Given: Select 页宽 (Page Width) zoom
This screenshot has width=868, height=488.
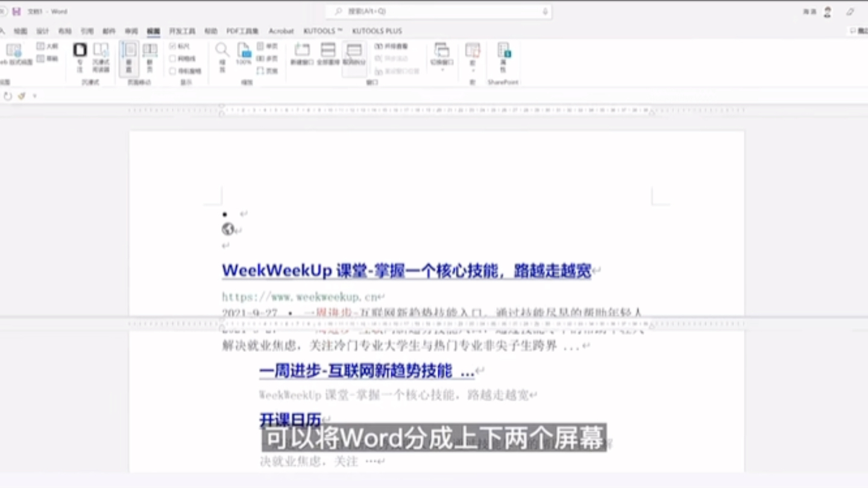Looking at the screenshot, I should tap(267, 70).
